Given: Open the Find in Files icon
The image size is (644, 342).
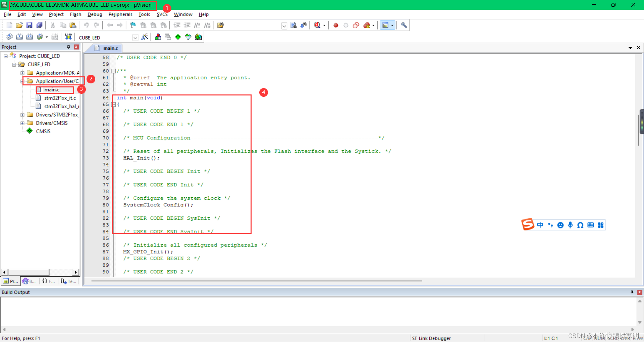Looking at the screenshot, I should click(x=220, y=25).
